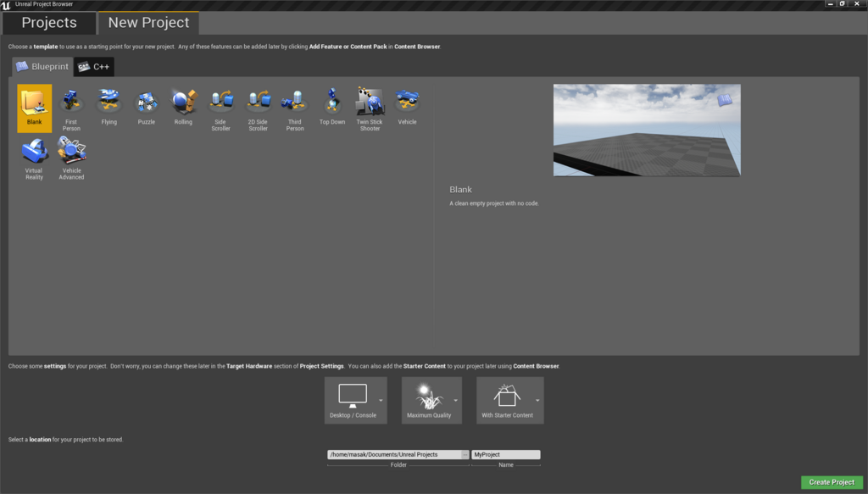This screenshot has width=868, height=494.
Task: Select the Blank project template
Action: [x=34, y=108]
